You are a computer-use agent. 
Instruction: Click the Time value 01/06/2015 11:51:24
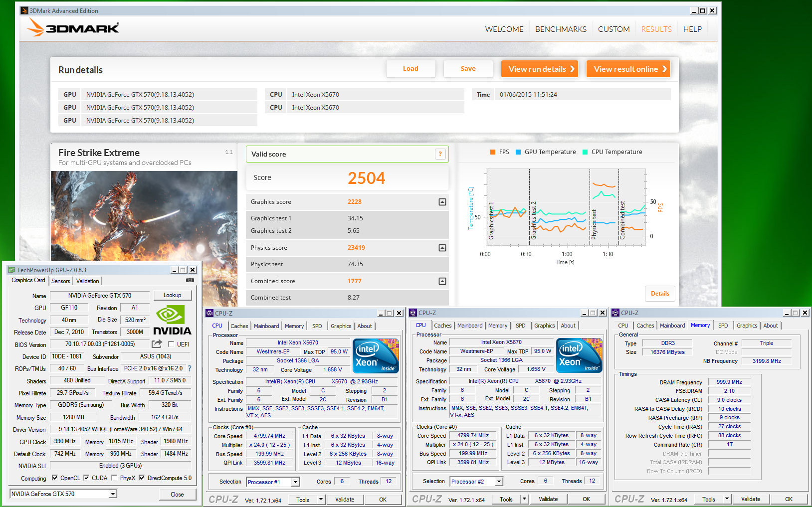coord(528,95)
